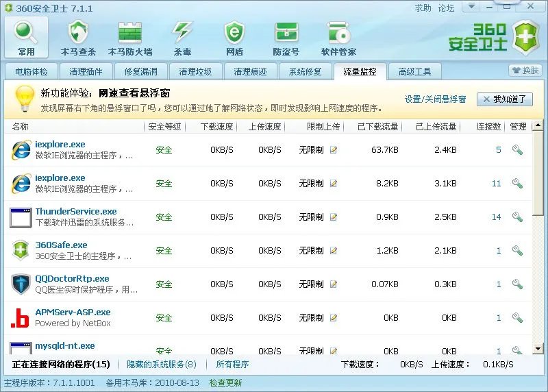Open 防盗号 account protection

(286, 38)
